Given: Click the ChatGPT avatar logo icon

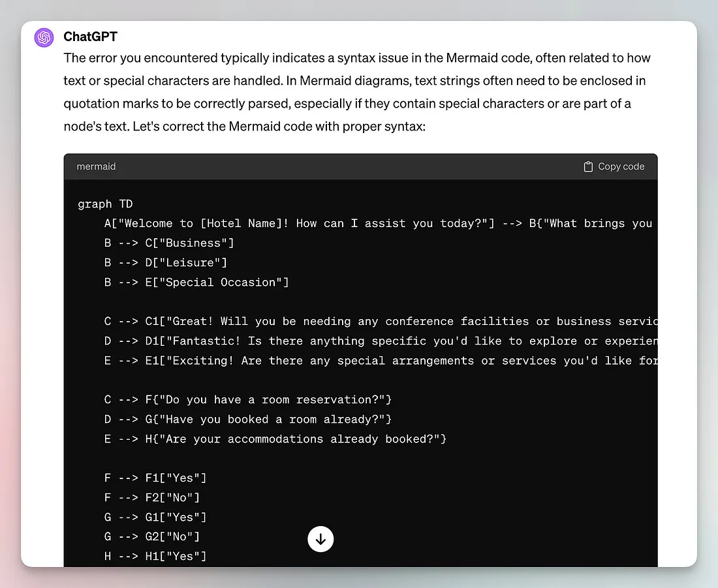Looking at the screenshot, I should 44,38.
